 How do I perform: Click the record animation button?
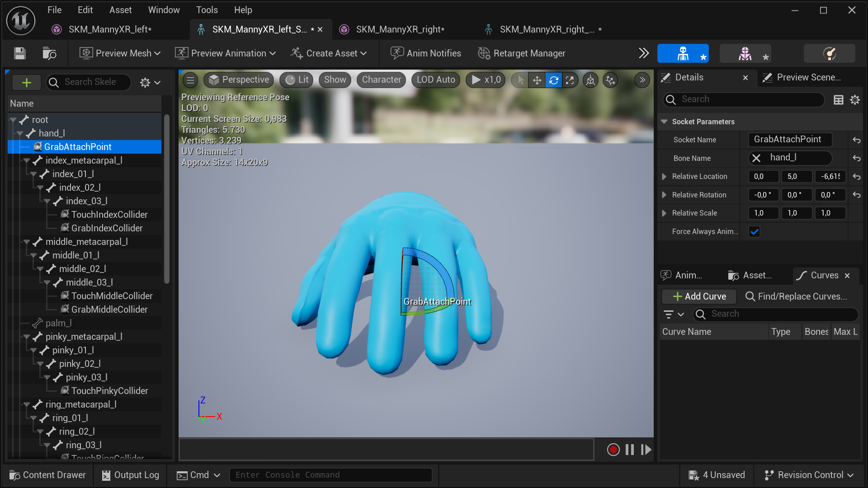point(613,450)
